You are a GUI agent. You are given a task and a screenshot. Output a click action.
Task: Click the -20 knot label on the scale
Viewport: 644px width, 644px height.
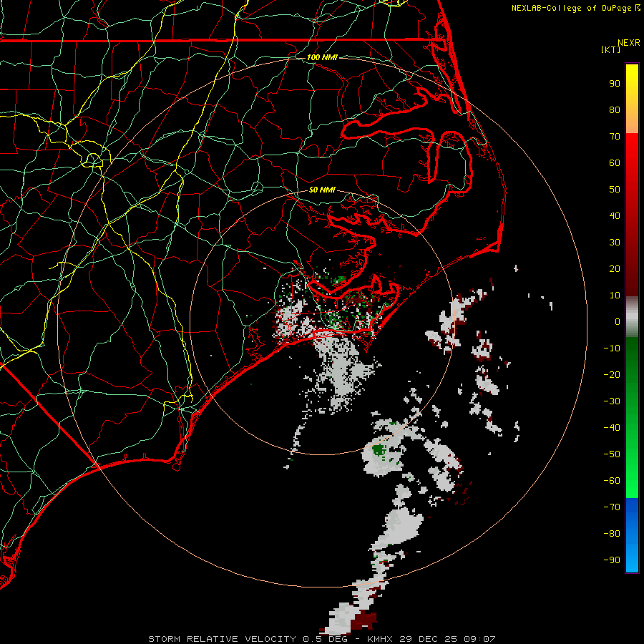[x=612, y=374]
